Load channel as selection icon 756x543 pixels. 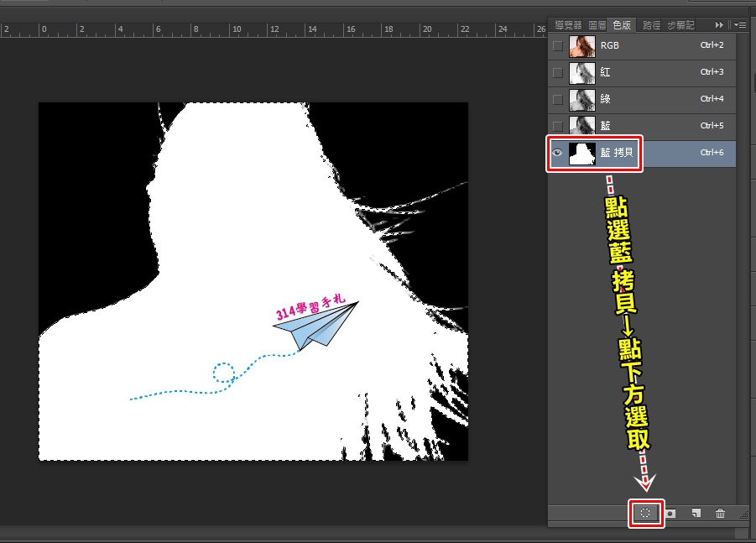coord(645,513)
